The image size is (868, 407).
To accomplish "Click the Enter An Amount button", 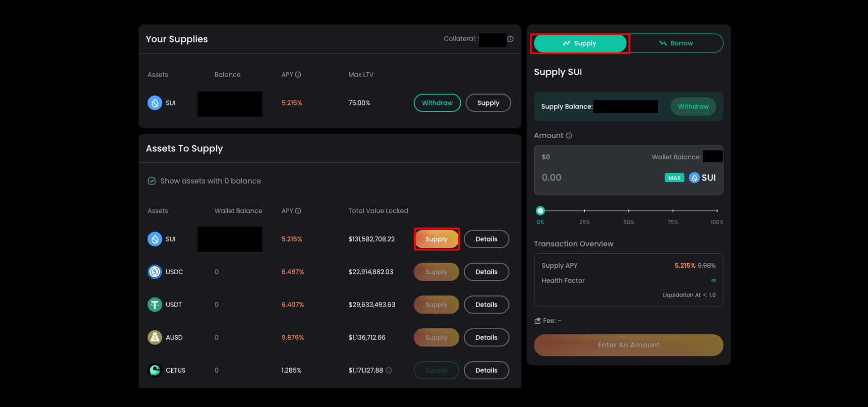I will [x=628, y=345].
